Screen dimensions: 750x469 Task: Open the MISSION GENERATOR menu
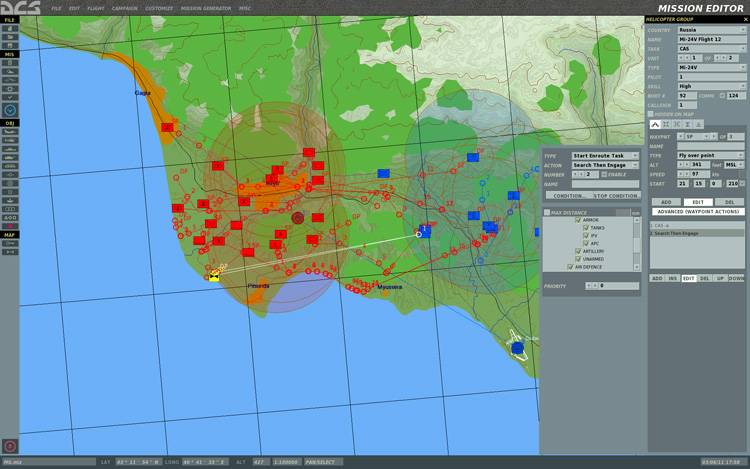point(206,8)
